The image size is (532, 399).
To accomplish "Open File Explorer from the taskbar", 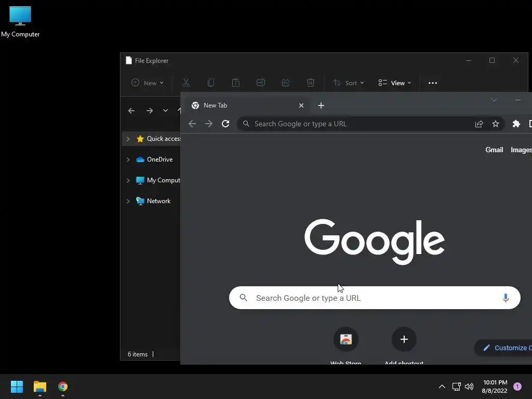I will pyautogui.click(x=39, y=387).
